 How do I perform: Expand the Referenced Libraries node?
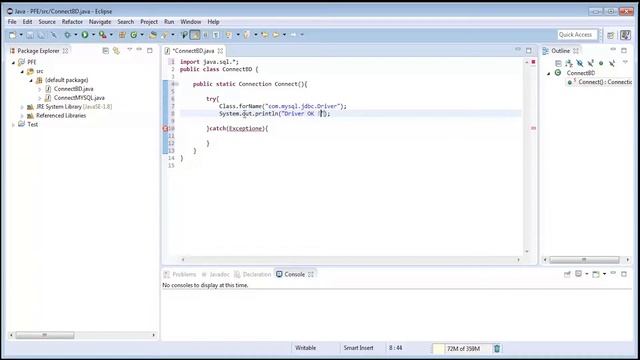tap(22, 116)
